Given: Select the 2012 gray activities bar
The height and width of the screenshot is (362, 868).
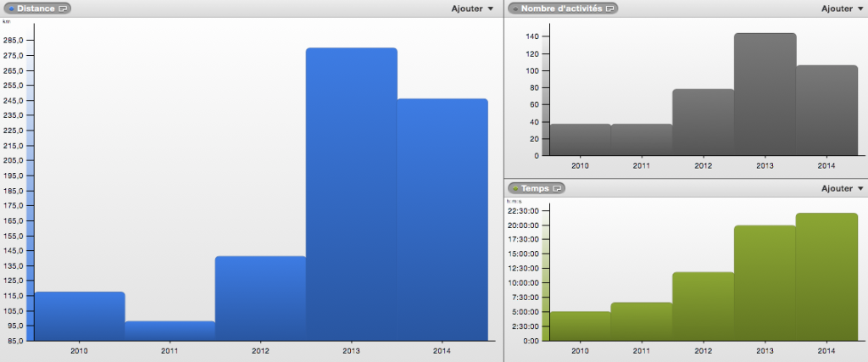Looking at the screenshot, I should [703, 123].
